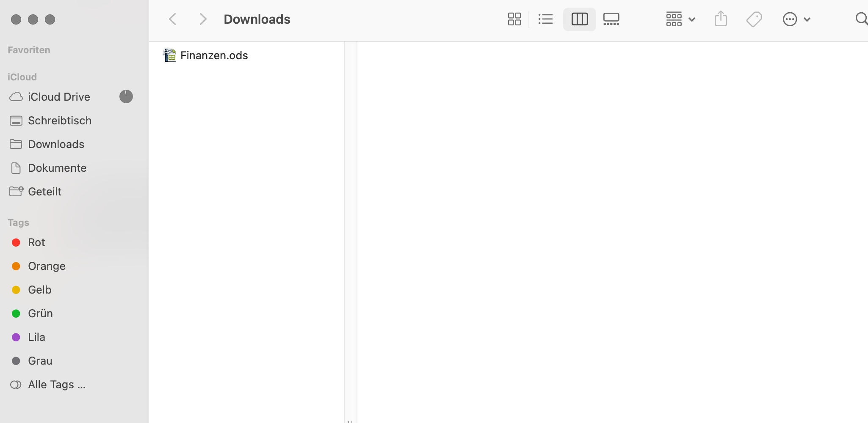Switch to gallery view

click(611, 19)
